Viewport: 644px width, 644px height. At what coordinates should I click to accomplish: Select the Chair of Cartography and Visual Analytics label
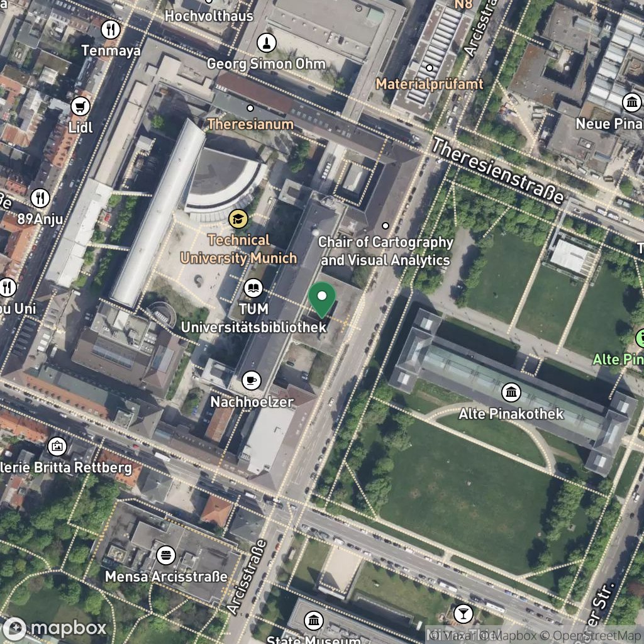pos(386,251)
